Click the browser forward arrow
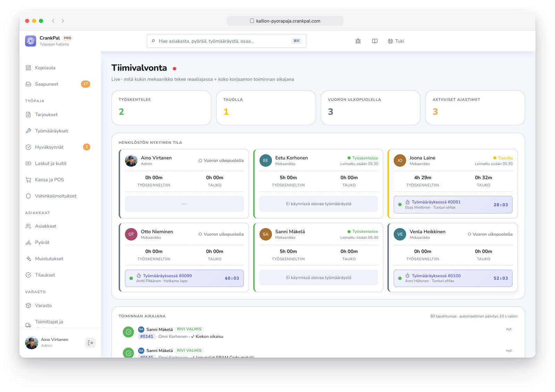The width and height of the screenshot is (555, 392). click(63, 21)
